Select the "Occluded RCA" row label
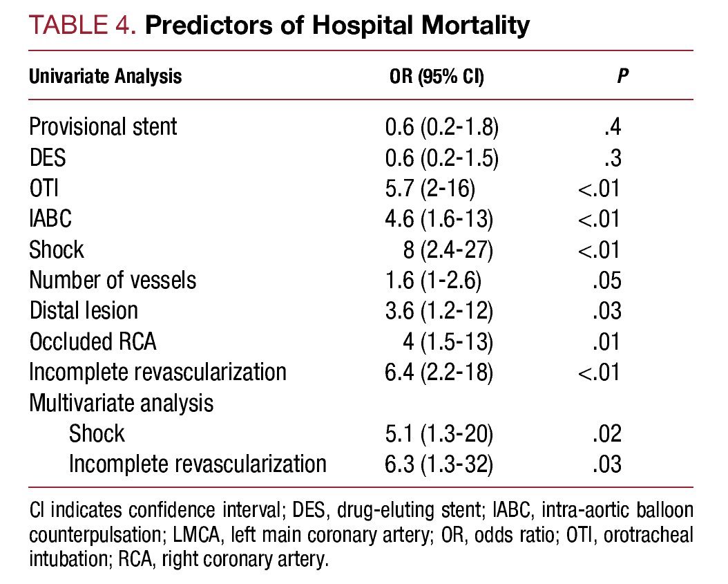 (93, 341)
